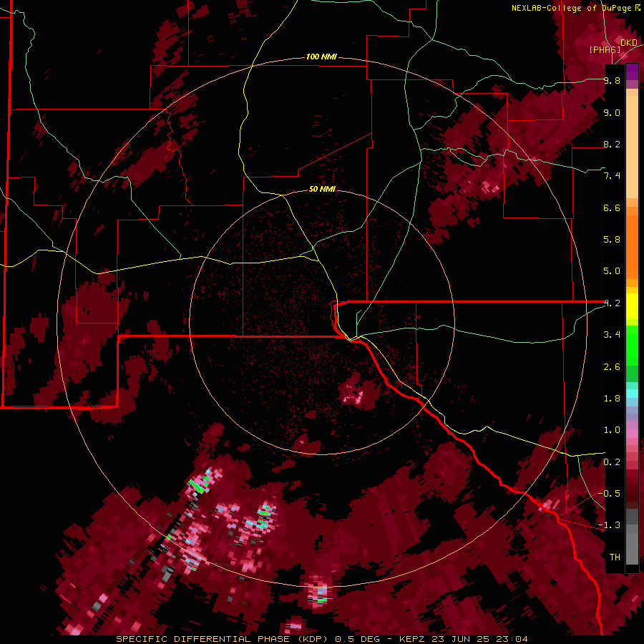Screen dimensions: 644x644
Task: Click the 1.0 scale value
Action: [x=612, y=430]
